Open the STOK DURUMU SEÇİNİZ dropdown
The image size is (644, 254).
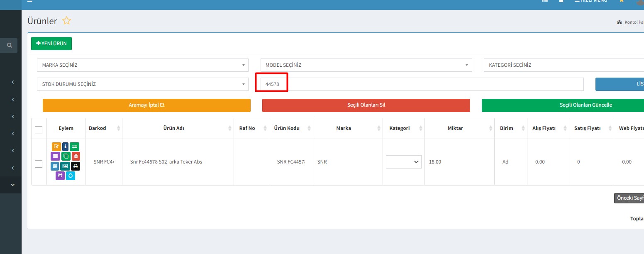point(142,84)
